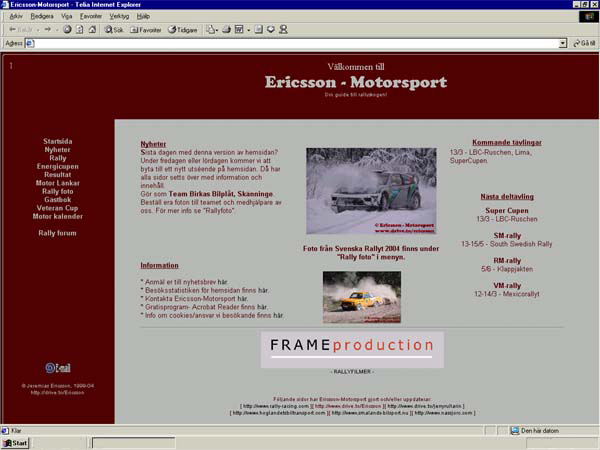Open the Forward button history dropdown arrow

56,30
